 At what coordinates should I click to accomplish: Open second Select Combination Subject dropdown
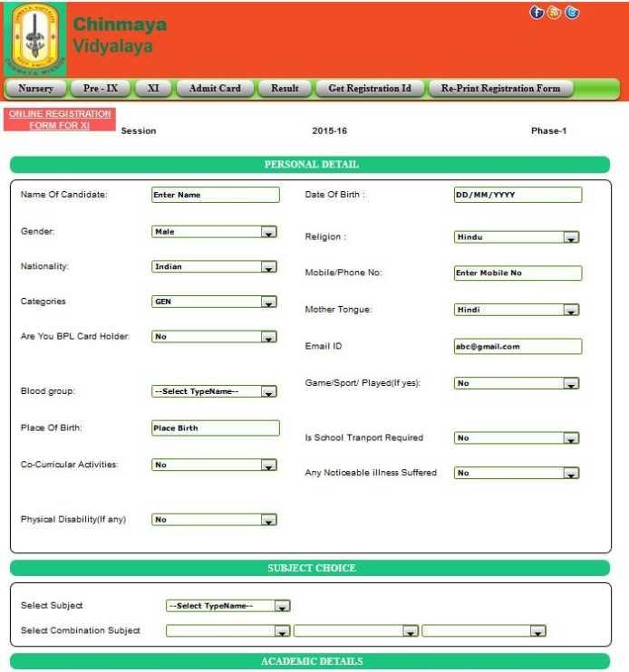click(x=356, y=631)
